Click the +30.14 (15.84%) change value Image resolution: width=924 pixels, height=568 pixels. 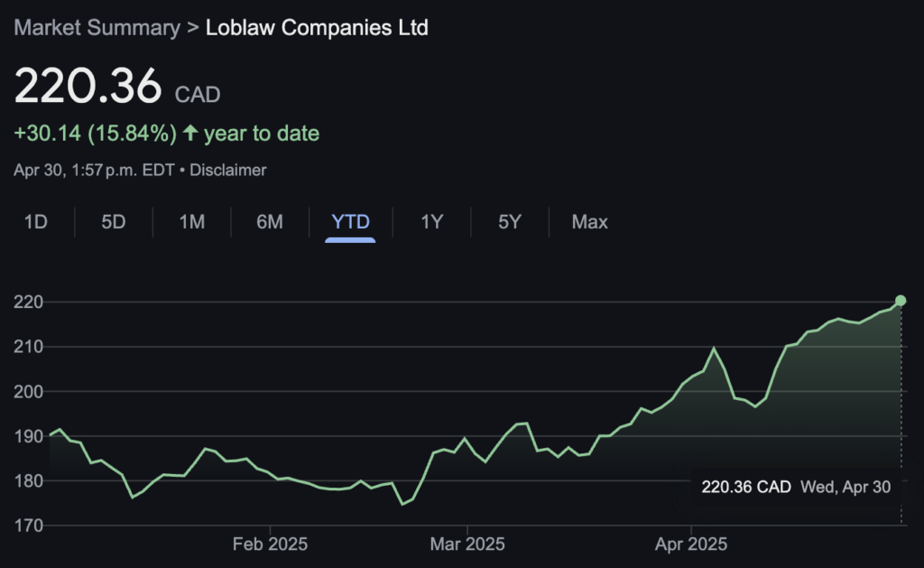click(x=96, y=134)
